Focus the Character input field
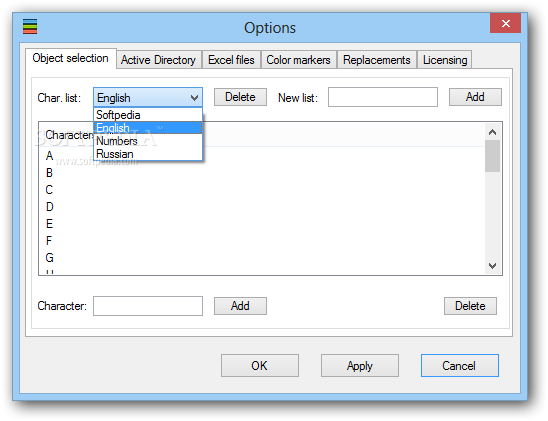Viewport: 548px width, 421px height. pyautogui.click(x=148, y=306)
